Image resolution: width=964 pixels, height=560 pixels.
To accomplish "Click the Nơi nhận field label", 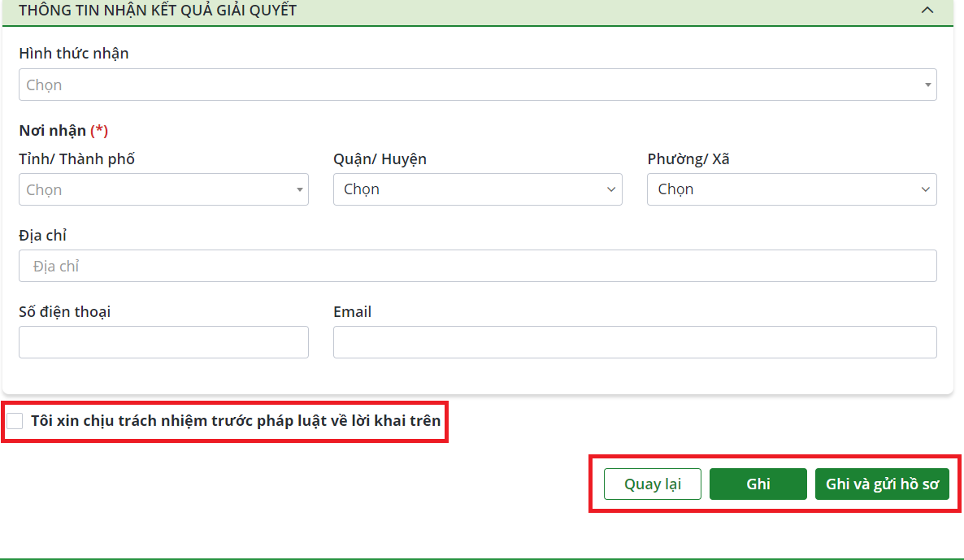I will (53, 131).
